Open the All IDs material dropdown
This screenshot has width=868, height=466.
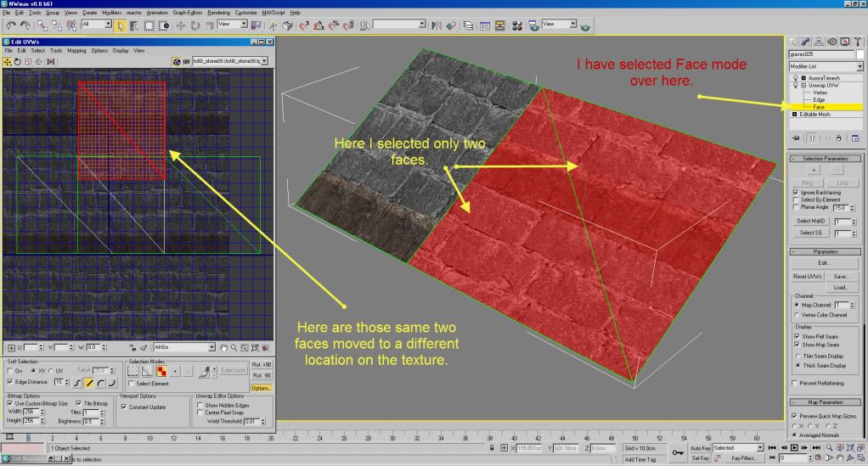pyautogui.click(x=184, y=347)
